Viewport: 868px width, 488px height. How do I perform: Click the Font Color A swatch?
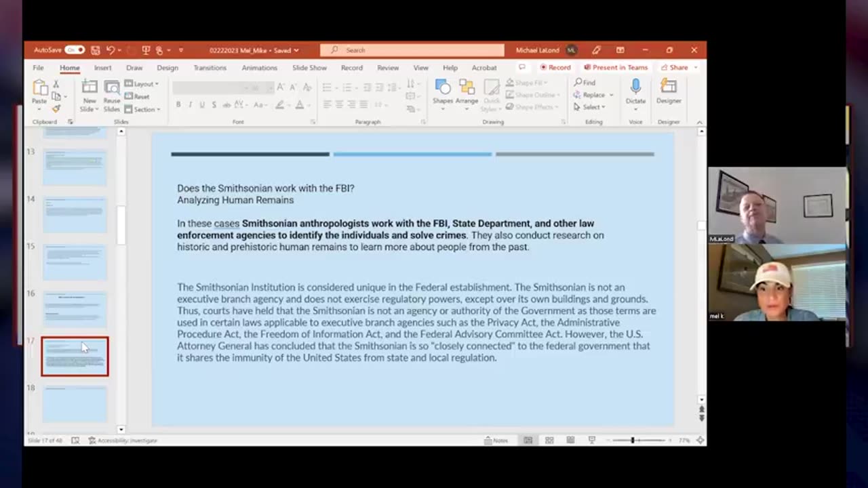299,105
